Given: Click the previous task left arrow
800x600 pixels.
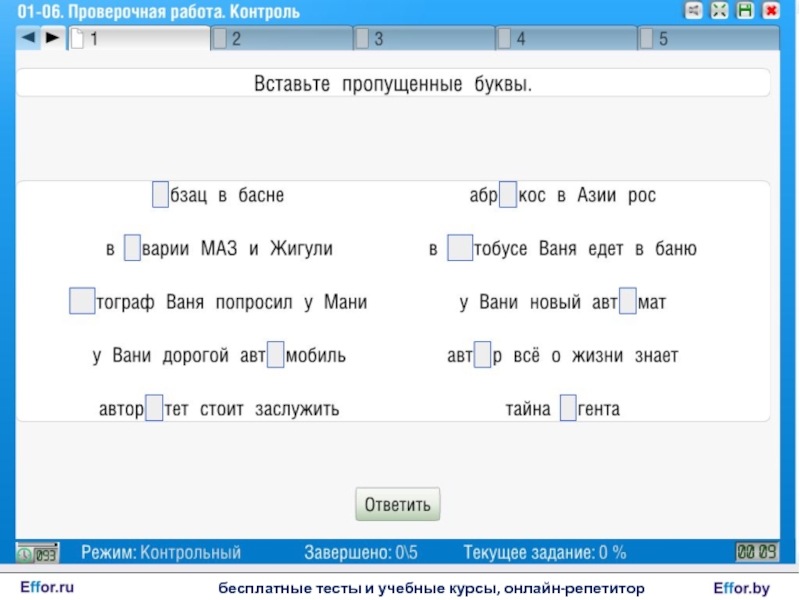Looking at the screenshot, I should pyautogui.click(x=28, y=38).
